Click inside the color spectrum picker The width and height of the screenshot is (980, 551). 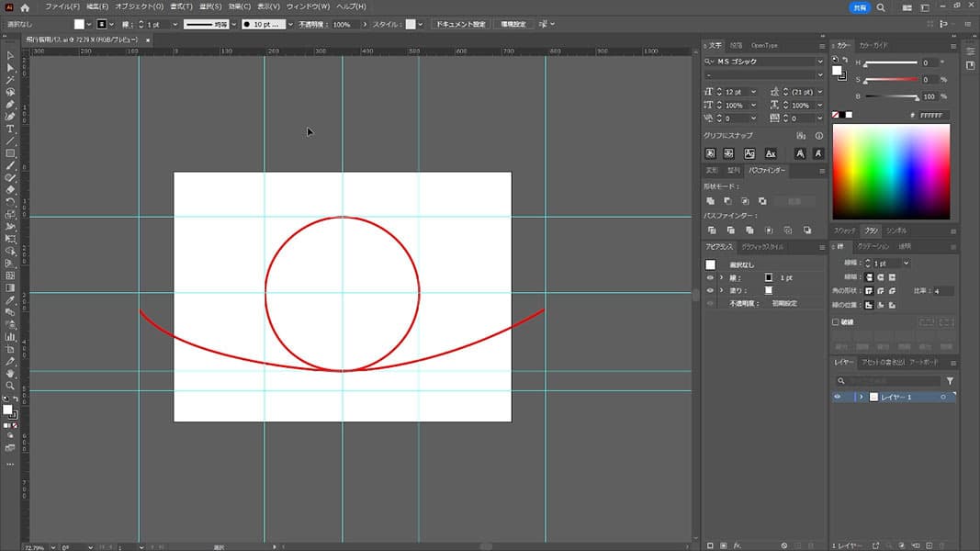[x=890, y=172]
